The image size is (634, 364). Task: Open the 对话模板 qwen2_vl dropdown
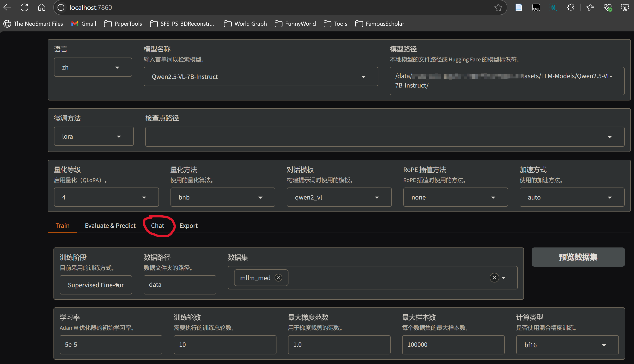339,197
